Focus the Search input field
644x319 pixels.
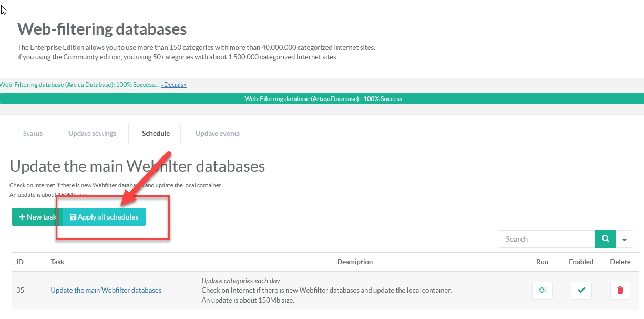tap(547, 239)
